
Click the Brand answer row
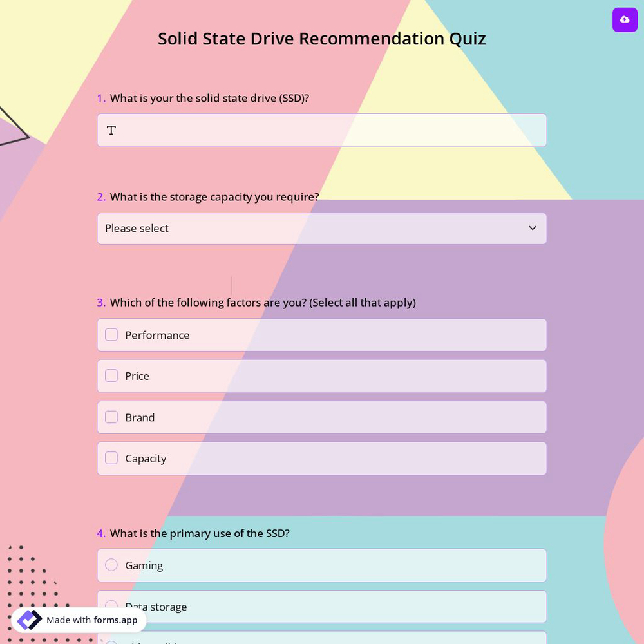click(322, 417)
